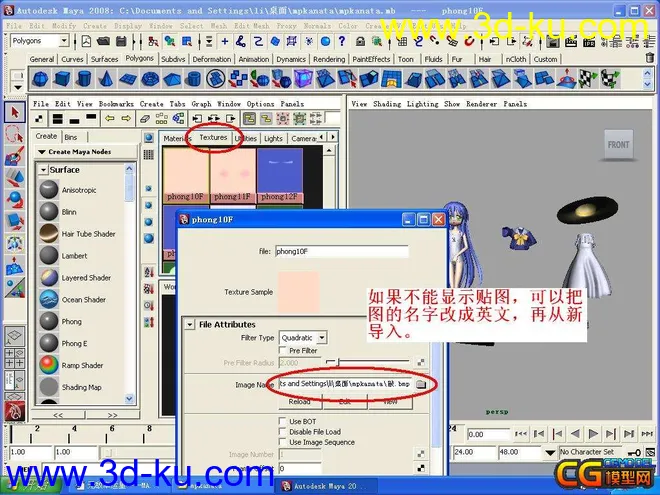Click the shelf trash can icon

650,58
